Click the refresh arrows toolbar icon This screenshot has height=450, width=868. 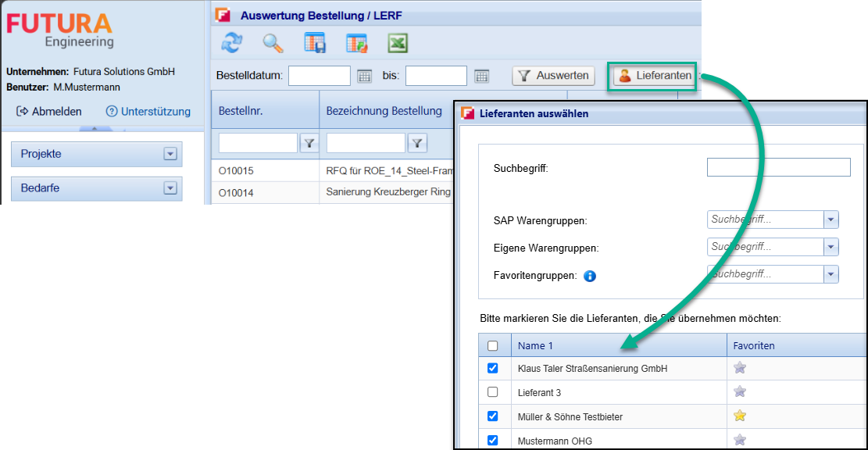point(232,43)
